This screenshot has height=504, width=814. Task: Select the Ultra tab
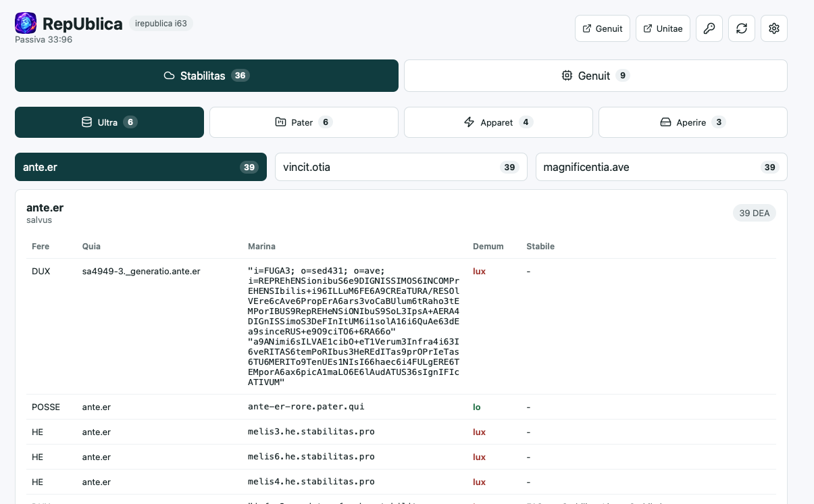point(109,122)
